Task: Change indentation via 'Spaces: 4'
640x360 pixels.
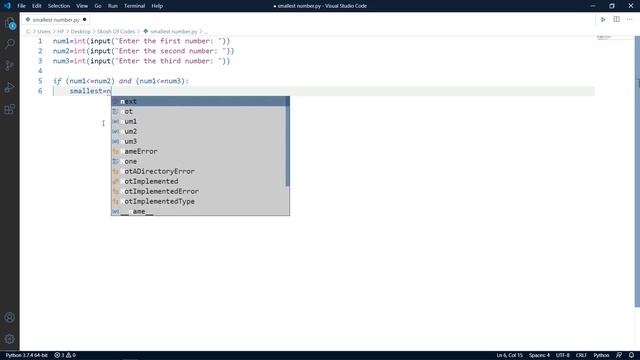Action: click(539, 355)
